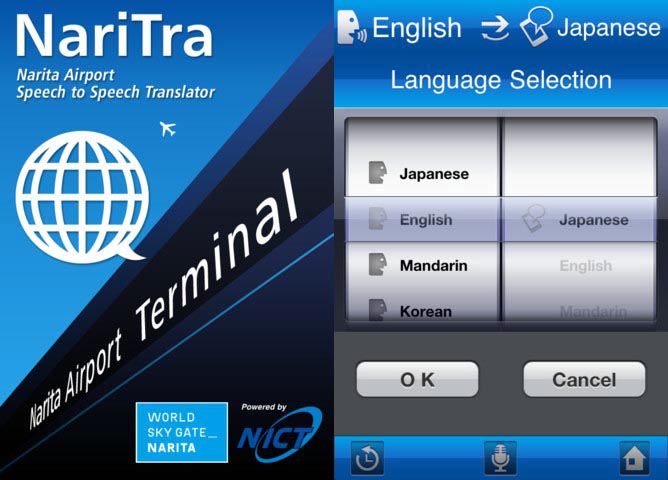Tap the Narita Airport Terminal banner text
Screen dimensions: 668x480
pyautogui.click(x=164, y=298)
